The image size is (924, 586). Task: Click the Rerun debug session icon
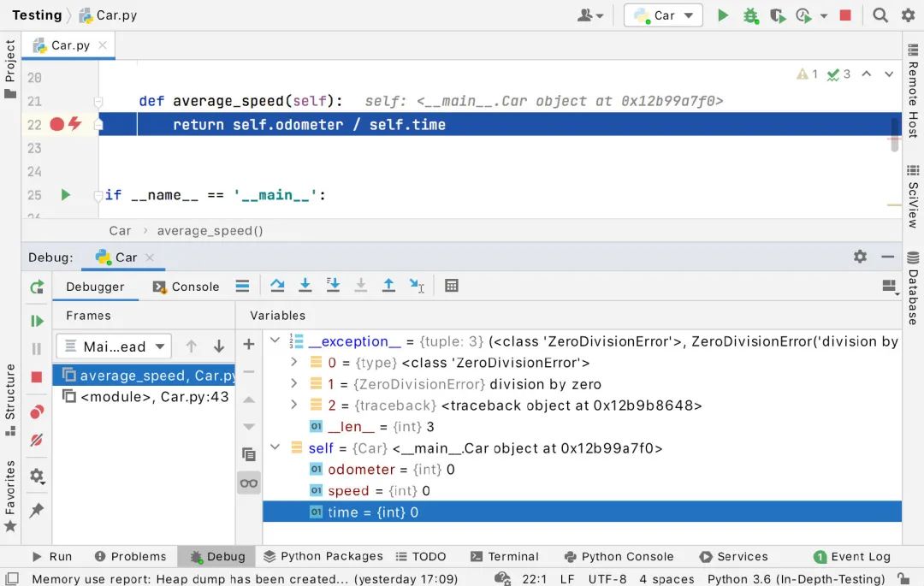point(36,287)
